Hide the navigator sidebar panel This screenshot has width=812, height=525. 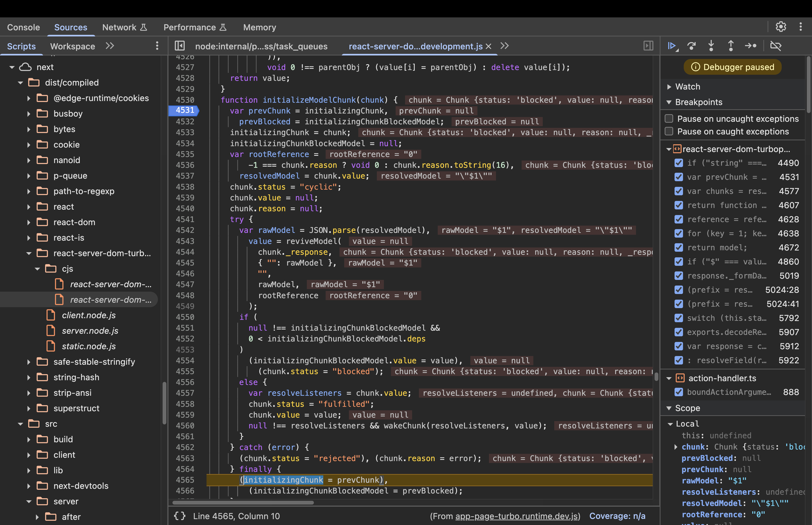[x=180, y=46]
